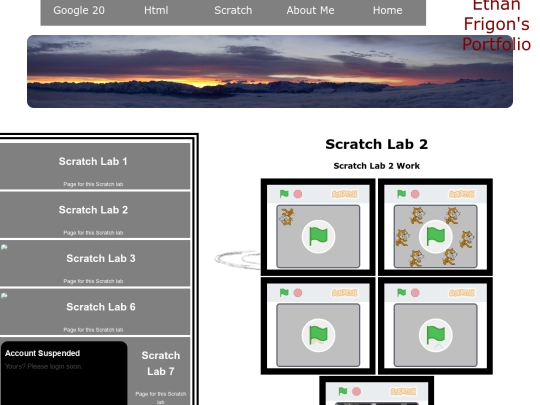540x405 pixels.
Task: Click red stop button in single-cat project header
Action: coord(298,194)
